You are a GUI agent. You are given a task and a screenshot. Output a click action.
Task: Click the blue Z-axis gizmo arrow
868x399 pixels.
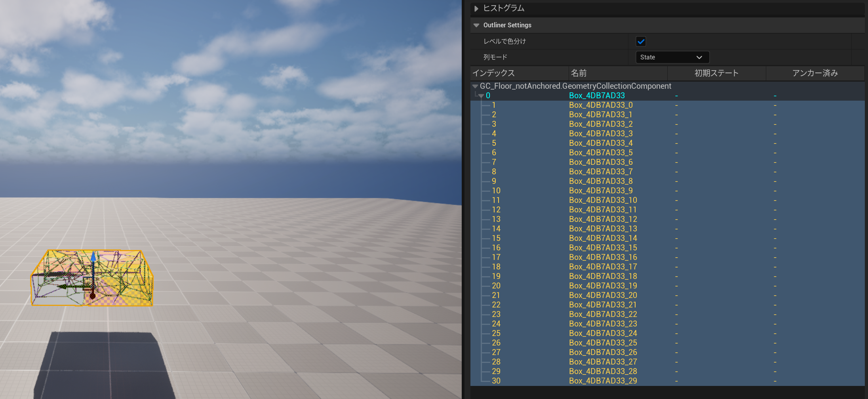pos(93,258)
